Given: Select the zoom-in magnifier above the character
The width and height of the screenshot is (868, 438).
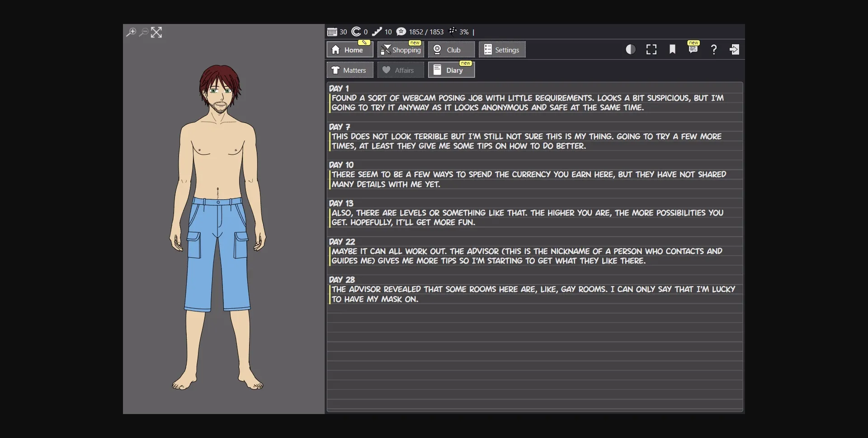Looking at the screenshot, I should point(131,32).
